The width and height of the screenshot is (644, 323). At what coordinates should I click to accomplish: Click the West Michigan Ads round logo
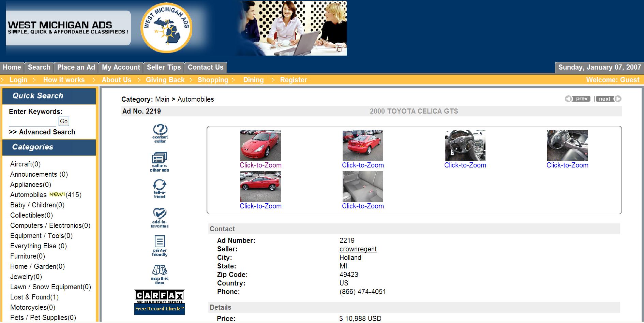(166, 28)
